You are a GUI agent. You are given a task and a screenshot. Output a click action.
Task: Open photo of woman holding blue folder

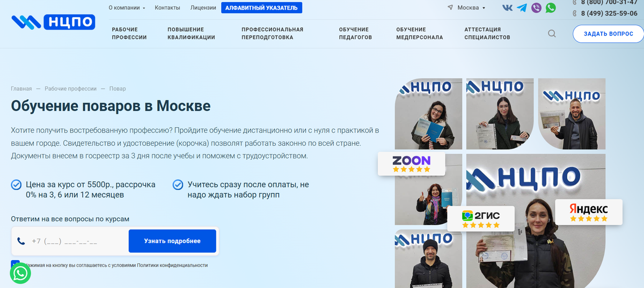428,113
